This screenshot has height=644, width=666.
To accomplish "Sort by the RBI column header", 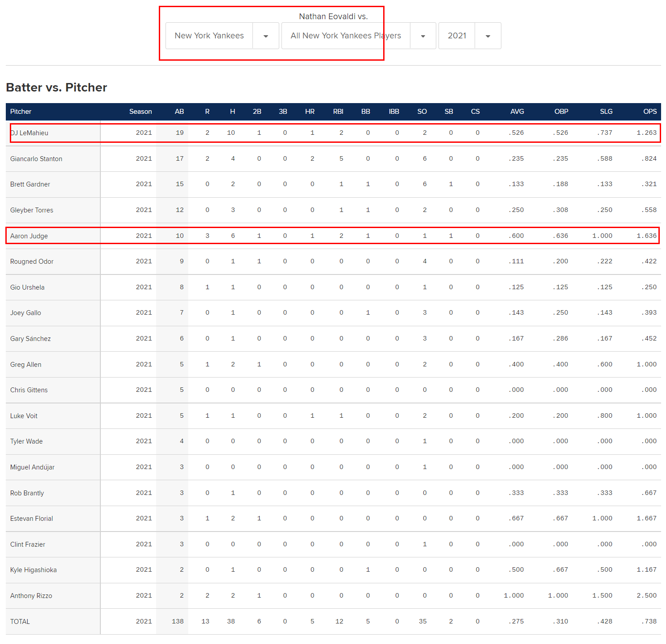I will pyautogui.click(x=338, y=112).
